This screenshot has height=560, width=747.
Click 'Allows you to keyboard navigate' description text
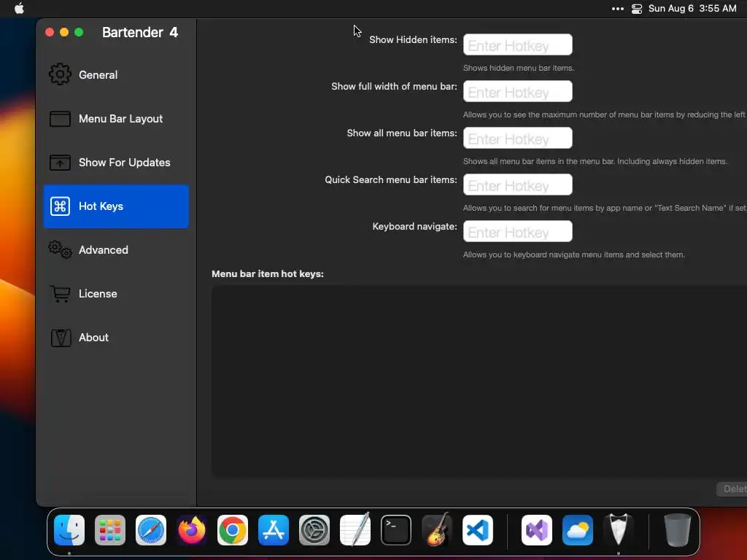pos(573,254)
